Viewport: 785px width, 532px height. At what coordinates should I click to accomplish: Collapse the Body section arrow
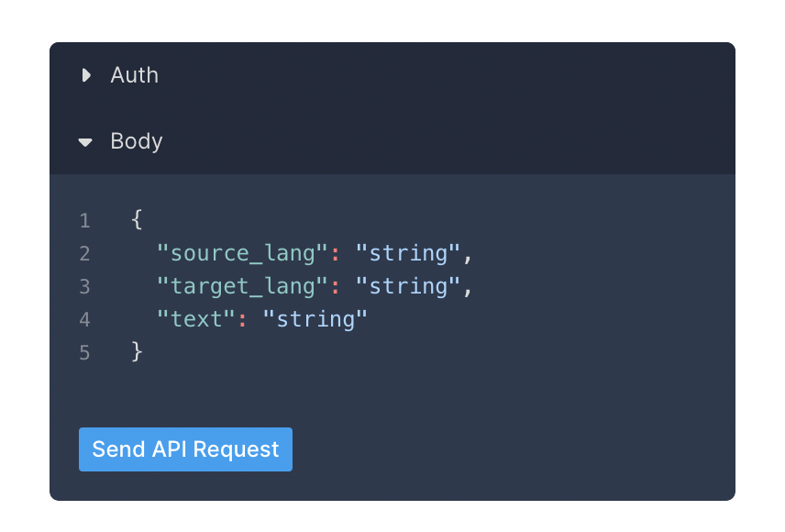(x=85, y=142)
